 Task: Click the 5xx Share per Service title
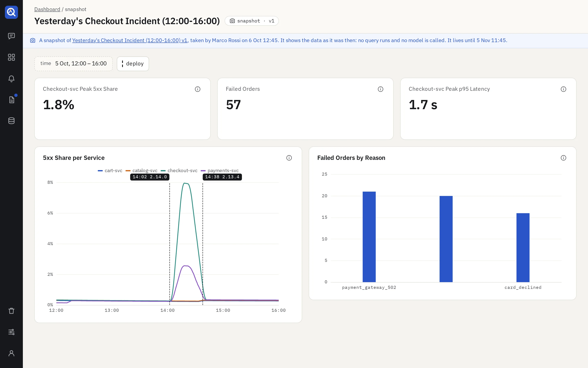tap(74, 158)
